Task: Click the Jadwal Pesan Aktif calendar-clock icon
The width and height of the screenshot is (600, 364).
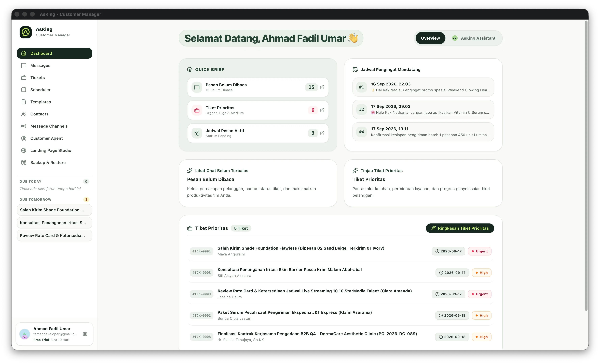Action: point(197,133)
